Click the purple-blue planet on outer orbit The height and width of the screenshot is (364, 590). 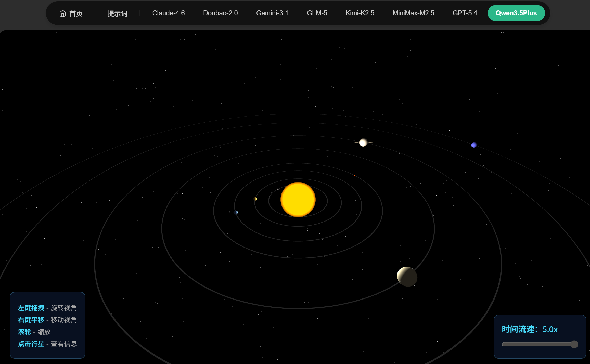[474, 145]
